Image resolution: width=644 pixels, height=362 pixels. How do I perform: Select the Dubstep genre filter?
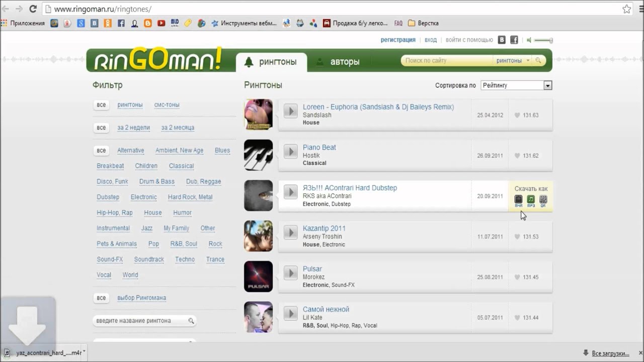click(108, 197)
